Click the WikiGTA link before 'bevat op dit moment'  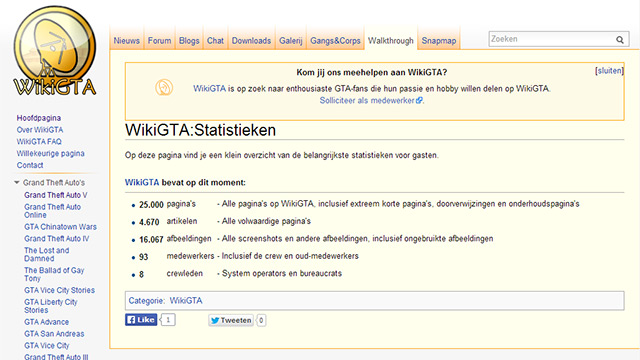[142, 182]
